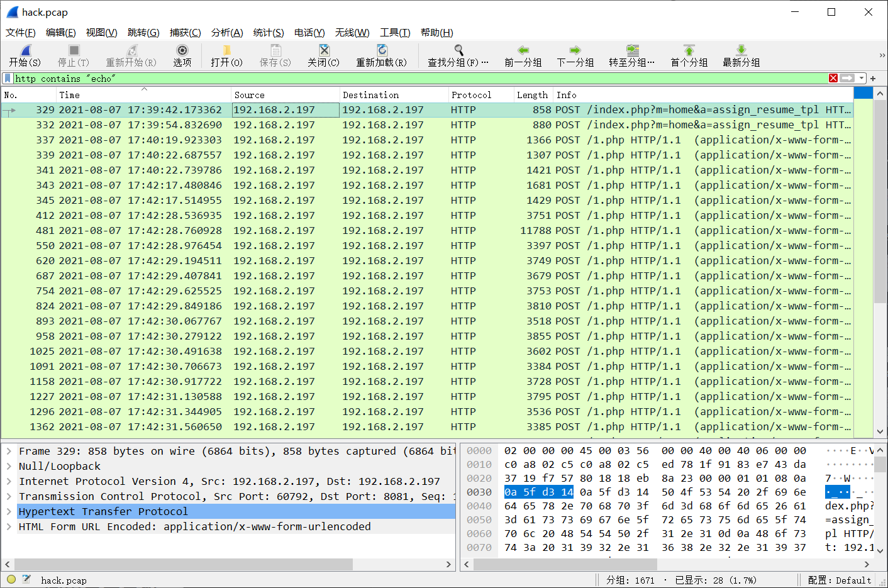Open the display filter history dropdown
Screen dimensions: 888x588
pos(862,79)
